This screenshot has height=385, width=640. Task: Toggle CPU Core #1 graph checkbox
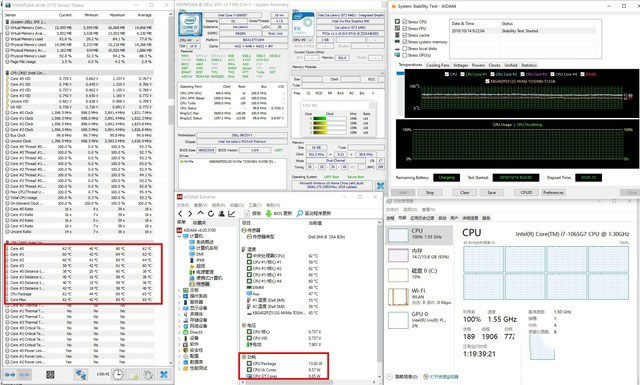(462, 74)
